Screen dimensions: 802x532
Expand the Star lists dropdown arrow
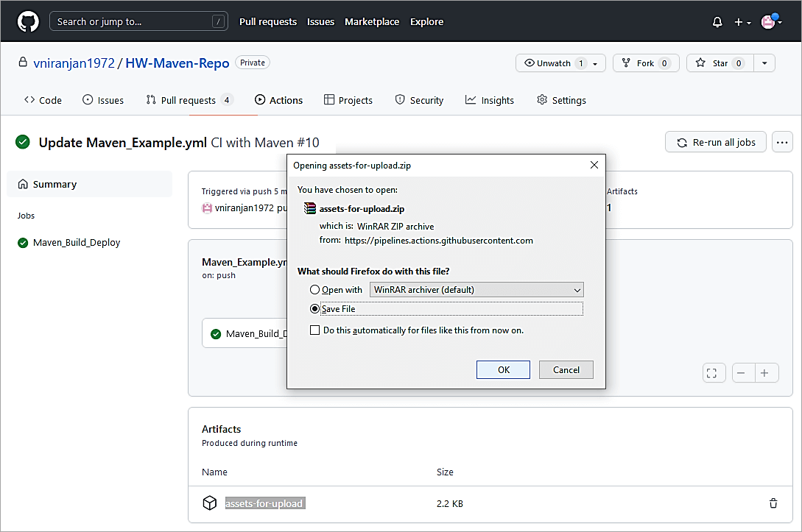[764, 63]
